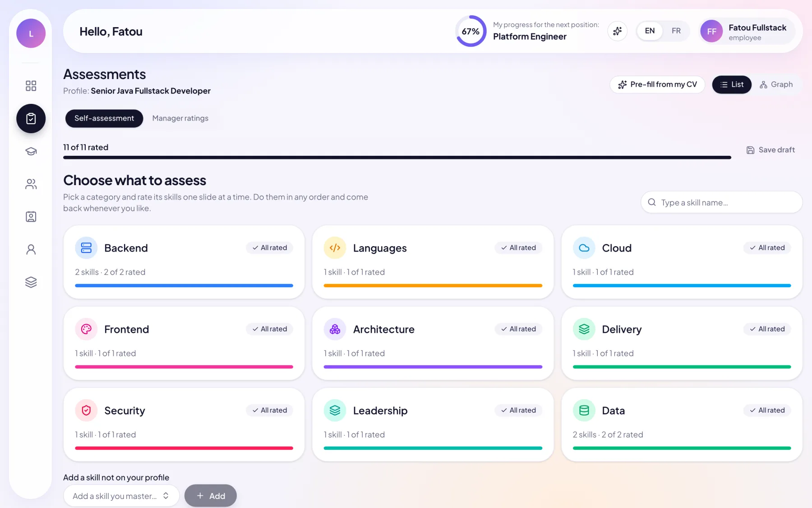This screenshot has height=508, width=812.
Task: Click the sparkles AI assistant icon in header
Action: click(617, 31)
